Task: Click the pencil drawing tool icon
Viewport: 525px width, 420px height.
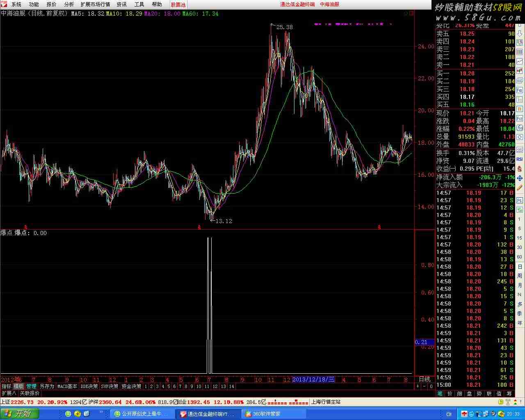Action: [x=520, y=187]
